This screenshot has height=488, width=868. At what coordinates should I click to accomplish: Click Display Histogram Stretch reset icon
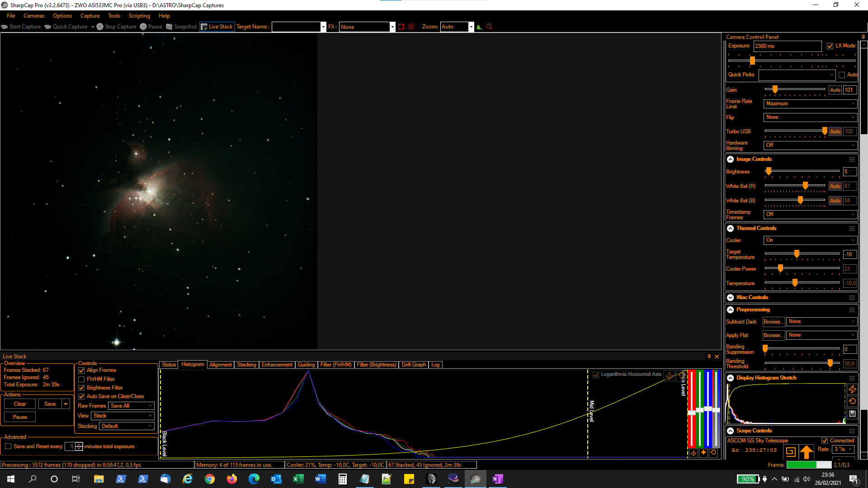[x=852, y=401]
